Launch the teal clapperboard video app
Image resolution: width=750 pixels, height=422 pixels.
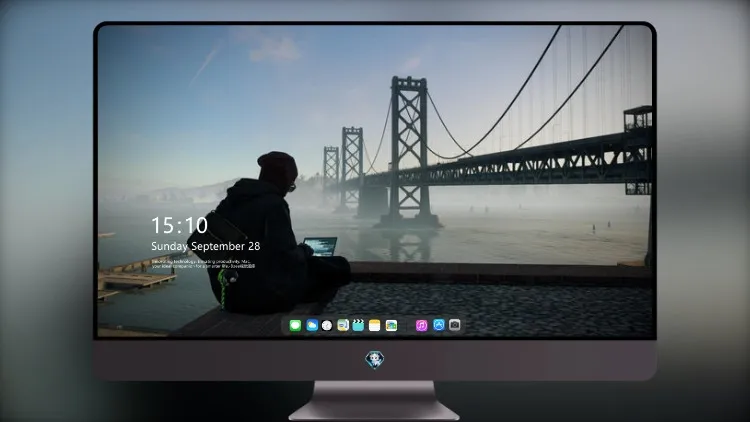pyautogui.click(x=358, y=325)
